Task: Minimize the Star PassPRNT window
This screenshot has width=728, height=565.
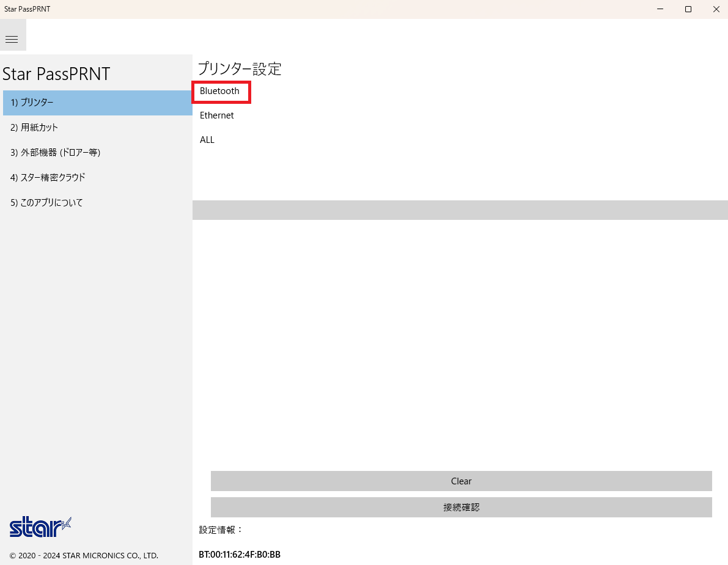Action: point(660,9)
